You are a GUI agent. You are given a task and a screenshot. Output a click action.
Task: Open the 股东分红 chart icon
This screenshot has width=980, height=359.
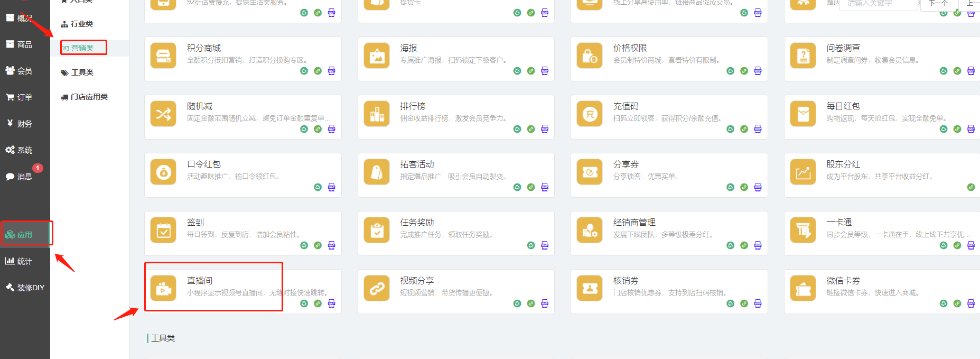[x=803, y=172]
